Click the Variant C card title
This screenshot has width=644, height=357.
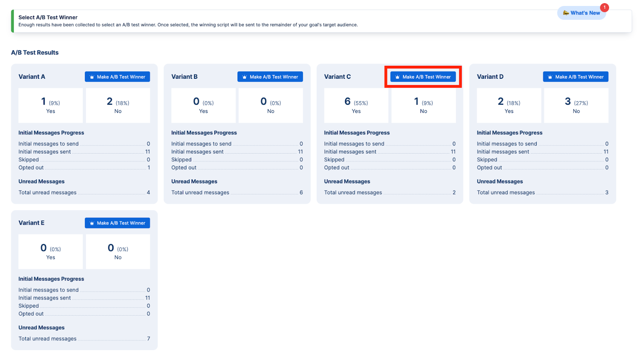point(337,77)
